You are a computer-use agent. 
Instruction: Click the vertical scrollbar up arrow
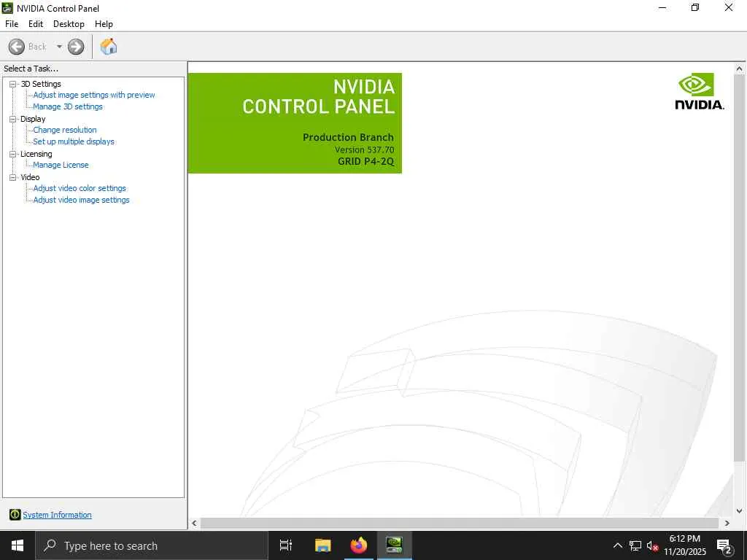(x=740, y=69)
